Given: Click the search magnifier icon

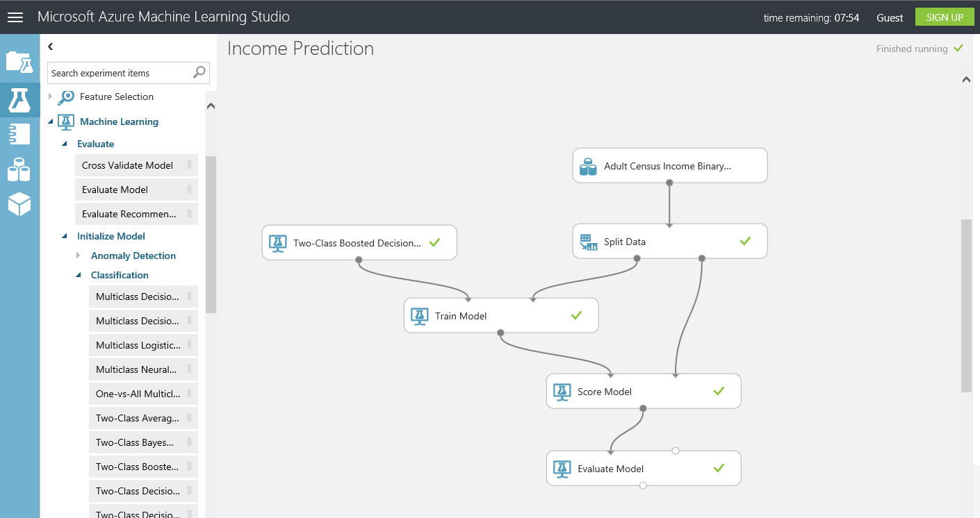Looking at the screenshot, I should (x=199, y=72).
